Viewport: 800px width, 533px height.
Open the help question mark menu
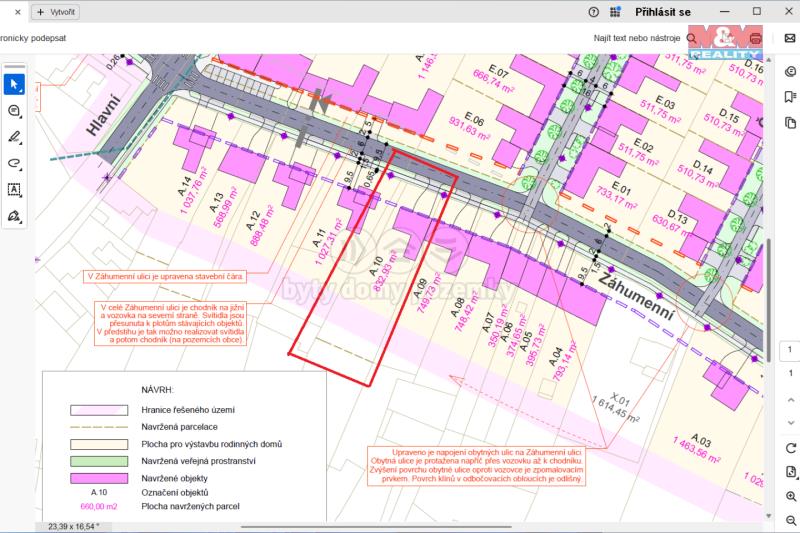(x=594, y=13)
